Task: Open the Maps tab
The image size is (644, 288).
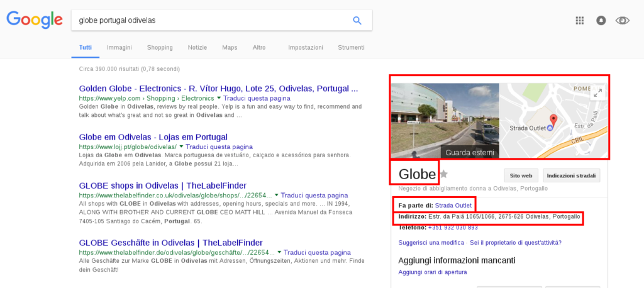Action: point(230,47)
